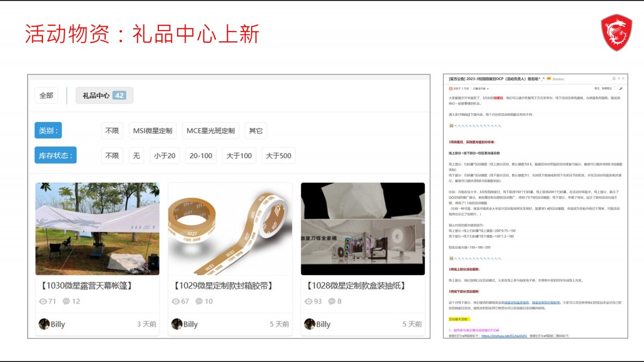
Task: Click the poster avatar icon beside 发表于
Action: pos(451,88)
